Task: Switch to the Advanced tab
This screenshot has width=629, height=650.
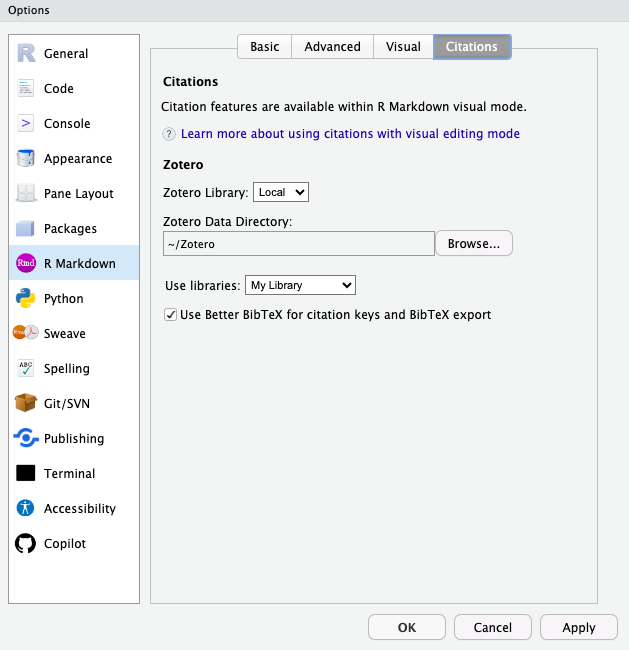Action: coord(332,46)
